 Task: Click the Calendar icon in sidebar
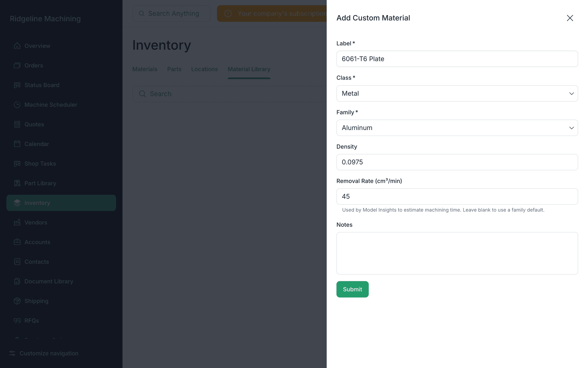click(x=17, y=144)
